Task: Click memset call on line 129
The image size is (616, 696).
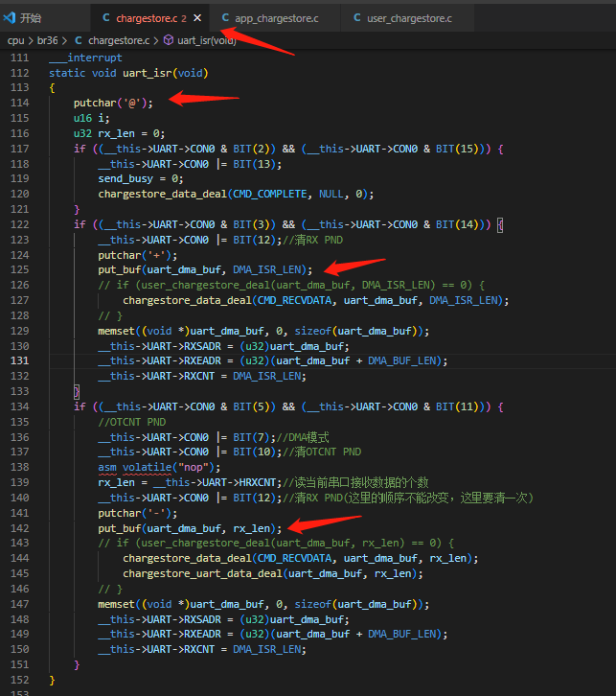Action: click(x=263, y=331)
